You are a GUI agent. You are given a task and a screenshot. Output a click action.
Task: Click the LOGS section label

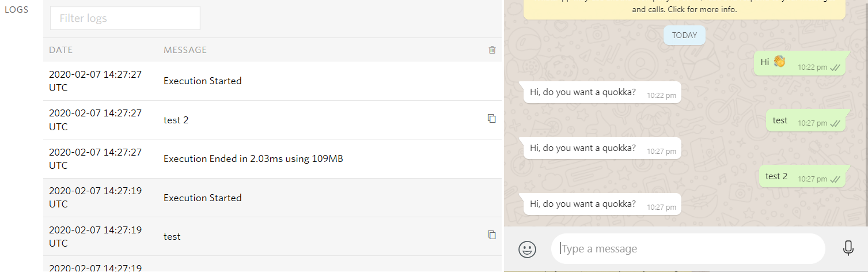[x=17, y=10]
